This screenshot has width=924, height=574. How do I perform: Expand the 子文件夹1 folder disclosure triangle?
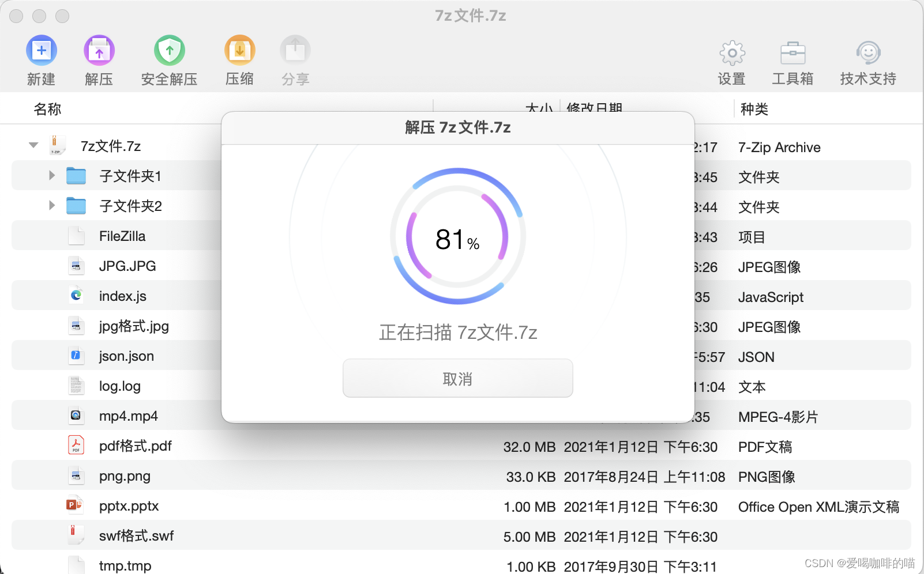click(x=52, y=175)
